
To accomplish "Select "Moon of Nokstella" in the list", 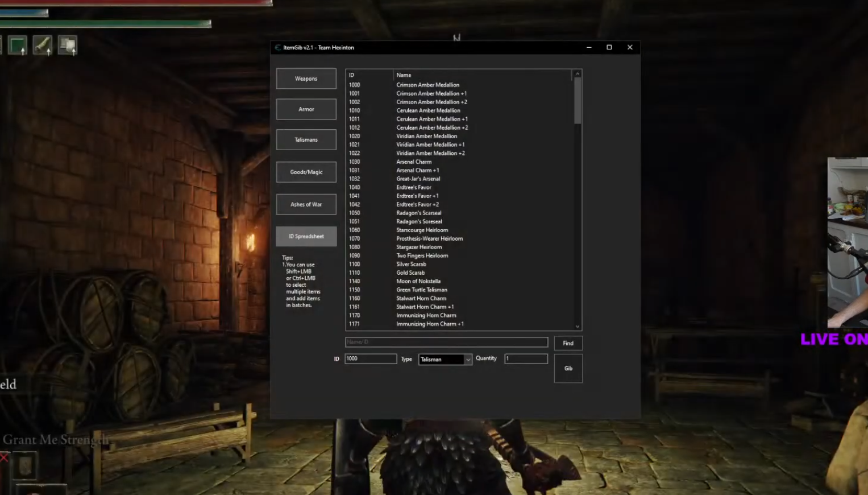I will click(x=459, y=281).
